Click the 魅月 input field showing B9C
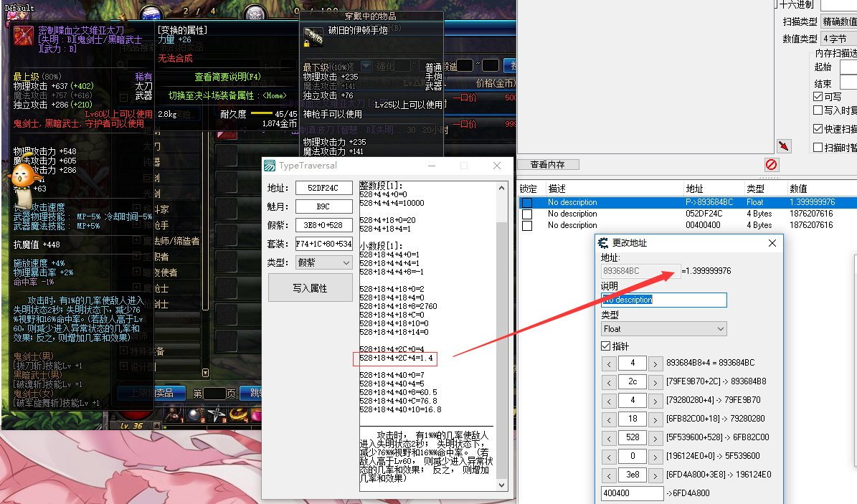This screenshot has width=857, height=504. (x=324, y=206)
